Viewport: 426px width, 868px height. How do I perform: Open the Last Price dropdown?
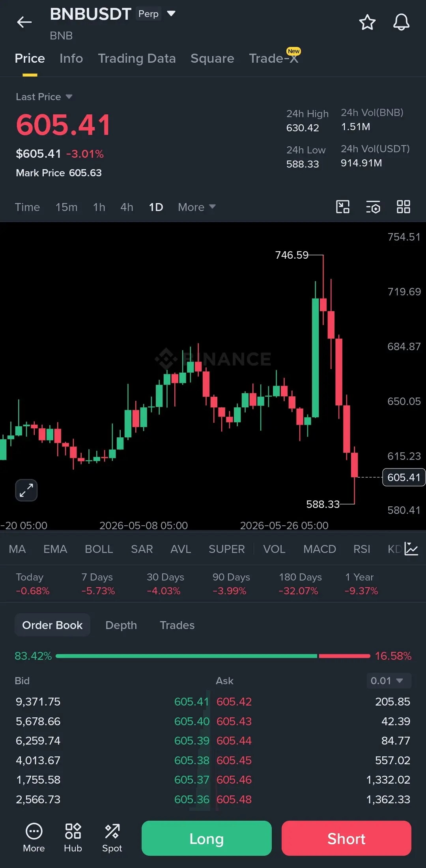[x=44, y=97]
